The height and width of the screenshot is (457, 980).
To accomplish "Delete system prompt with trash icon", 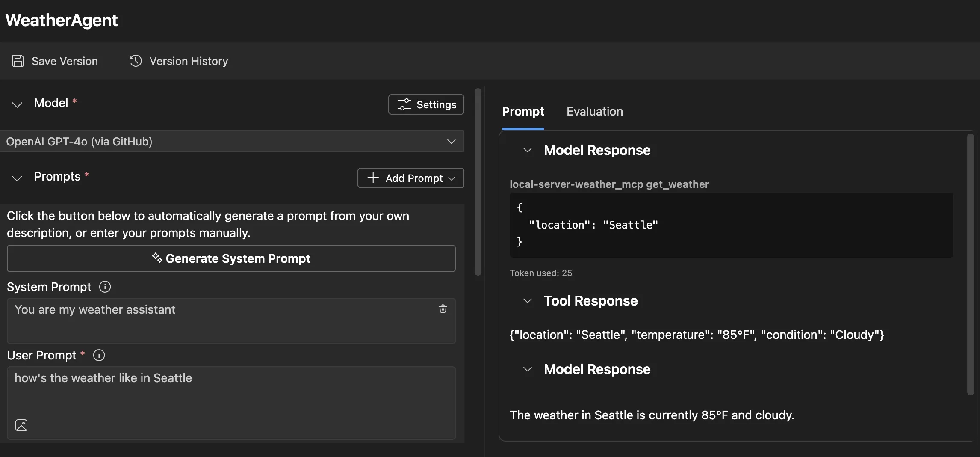I will [443, 309].
